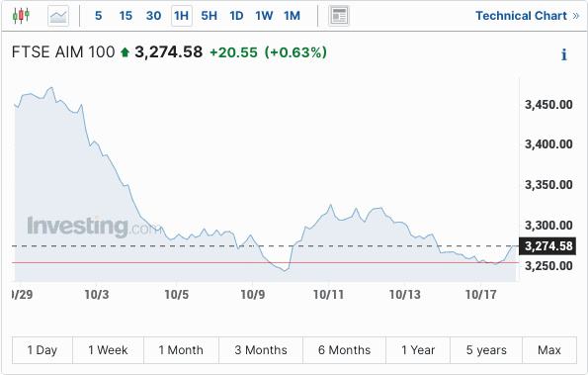The width and height of the screenshot is (588, 375).
Task: Choose the 3 Months range
Action: [261, 350]
